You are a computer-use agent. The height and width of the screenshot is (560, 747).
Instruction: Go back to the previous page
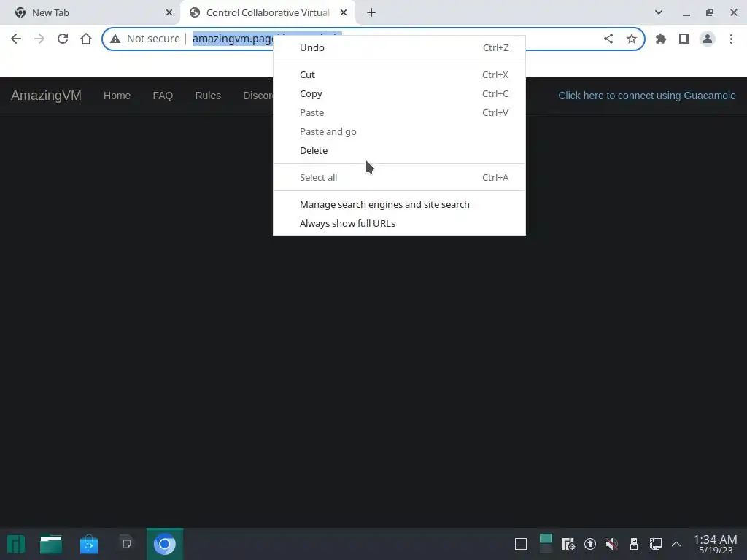click(16, 39)
